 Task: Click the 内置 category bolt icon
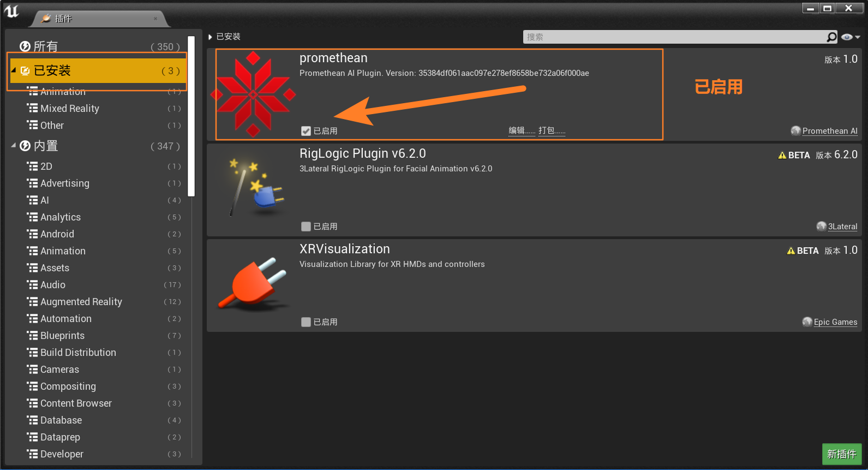[25, 146]
